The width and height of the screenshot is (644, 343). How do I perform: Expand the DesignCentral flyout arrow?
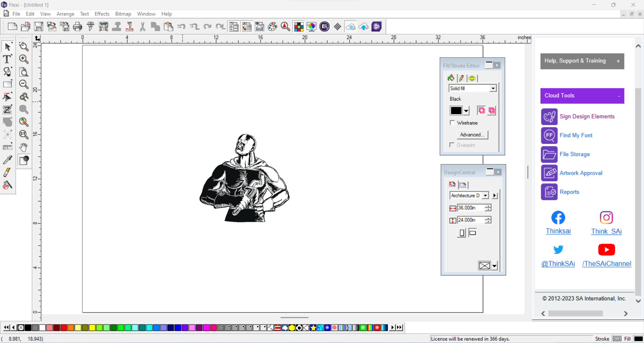[495, 195]
